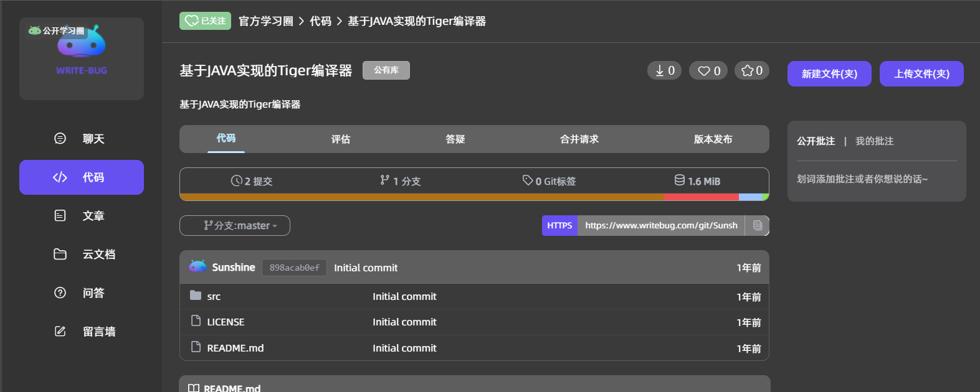Viewport: 980px width, 392px height.
Task: Open the message wall edit icon
Action: [60, 331]
